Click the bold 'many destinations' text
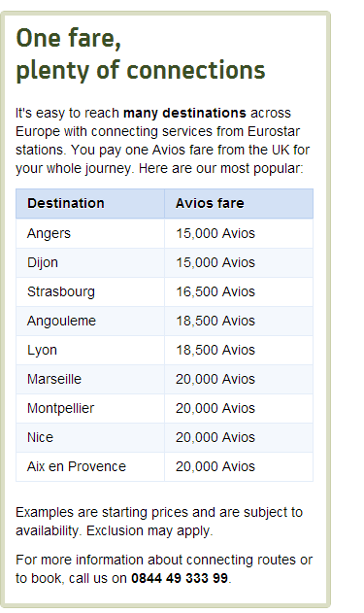 [184, 113]
